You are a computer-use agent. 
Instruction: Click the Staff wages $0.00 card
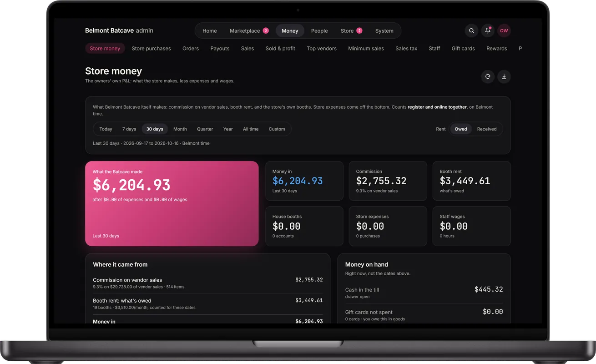pyautogui.click(x=472, y=226)
